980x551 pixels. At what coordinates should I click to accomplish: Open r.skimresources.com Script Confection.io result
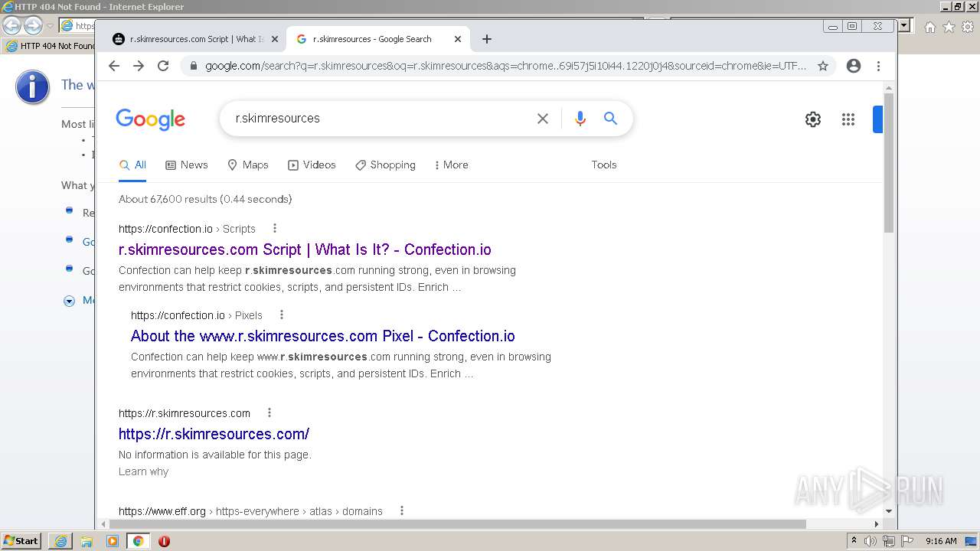coord(305,249)
